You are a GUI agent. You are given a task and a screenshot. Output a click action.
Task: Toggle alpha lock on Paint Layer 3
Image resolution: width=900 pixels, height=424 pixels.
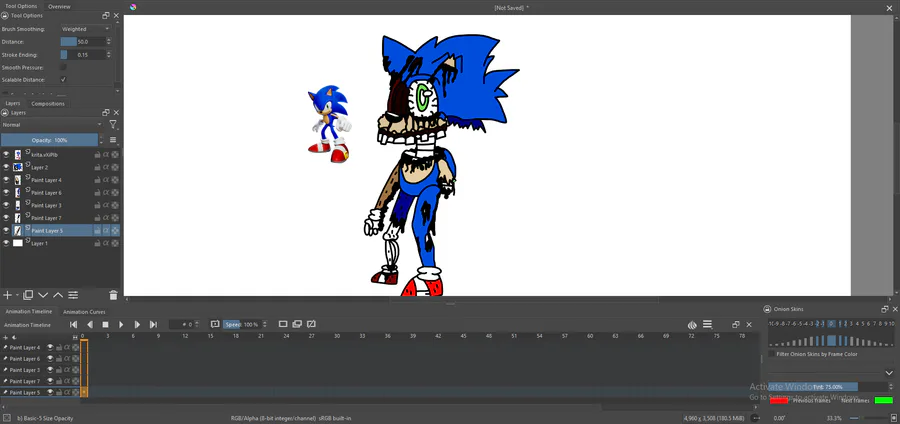[106, 205]
